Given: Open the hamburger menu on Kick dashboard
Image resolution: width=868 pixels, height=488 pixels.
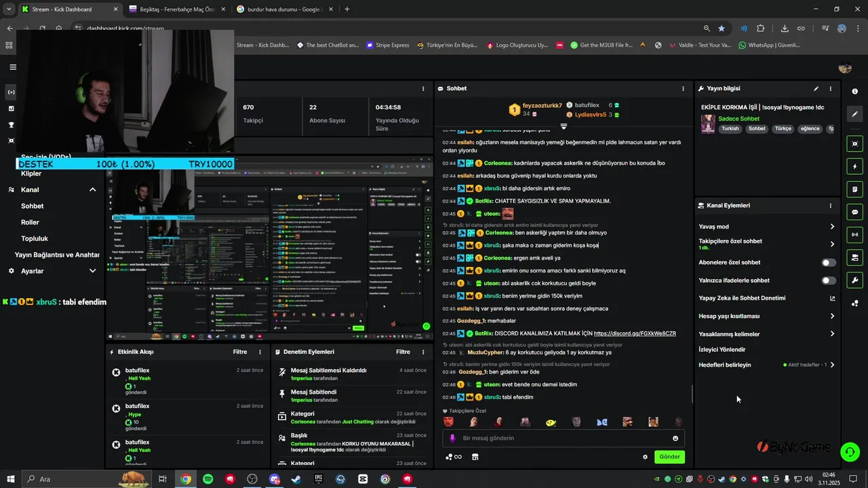Looking at the screenshot, I should click(x=13, y=67).
